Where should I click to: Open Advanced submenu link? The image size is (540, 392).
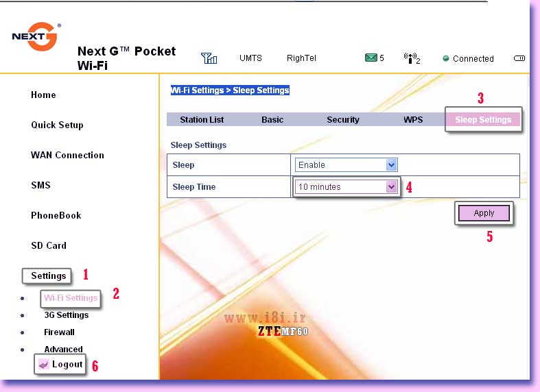63,350
